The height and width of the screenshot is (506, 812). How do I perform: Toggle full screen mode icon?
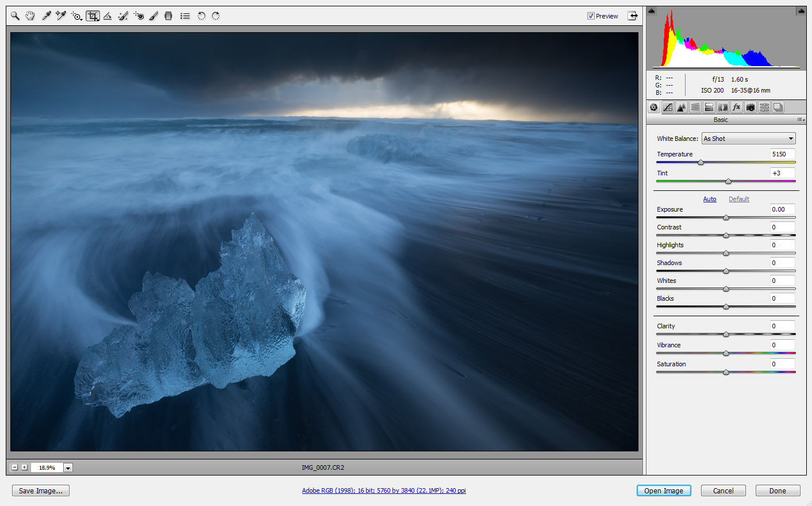[x=633, y=16]
